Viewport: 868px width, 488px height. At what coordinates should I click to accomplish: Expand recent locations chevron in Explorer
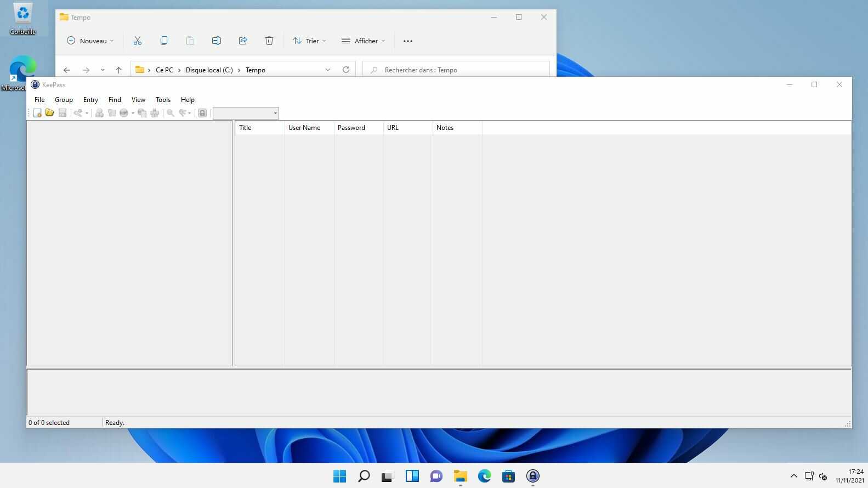[103, 70]
